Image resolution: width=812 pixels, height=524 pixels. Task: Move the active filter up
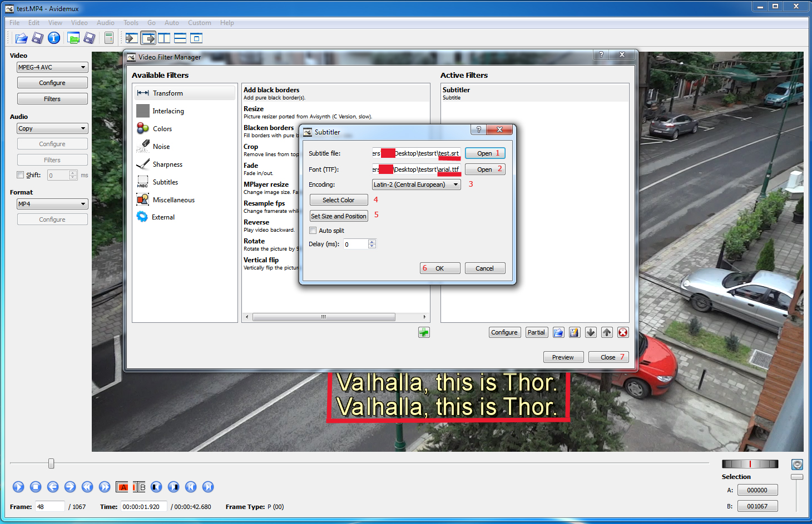coord(607,332)
